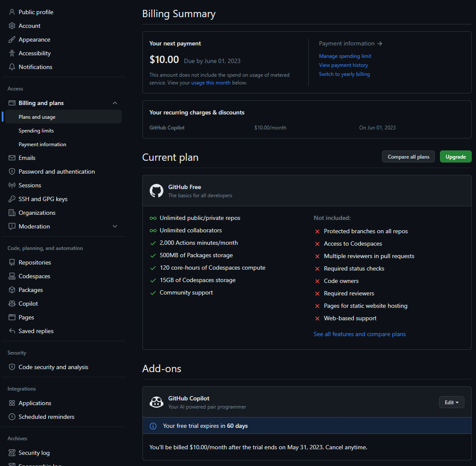This screenshot has height=466, width=476.
Task: Click the Sessions broadcast icon
Action: pos(12,185)
